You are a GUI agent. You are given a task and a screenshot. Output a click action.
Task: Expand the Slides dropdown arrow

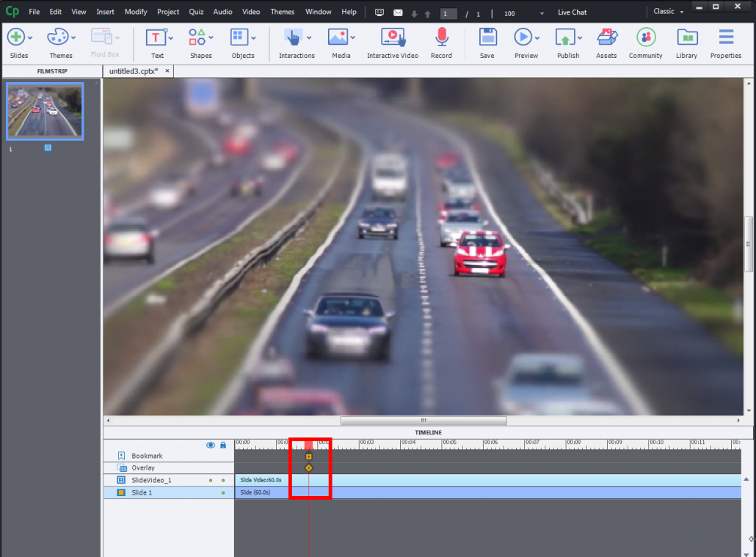click(x=29, y=39)
